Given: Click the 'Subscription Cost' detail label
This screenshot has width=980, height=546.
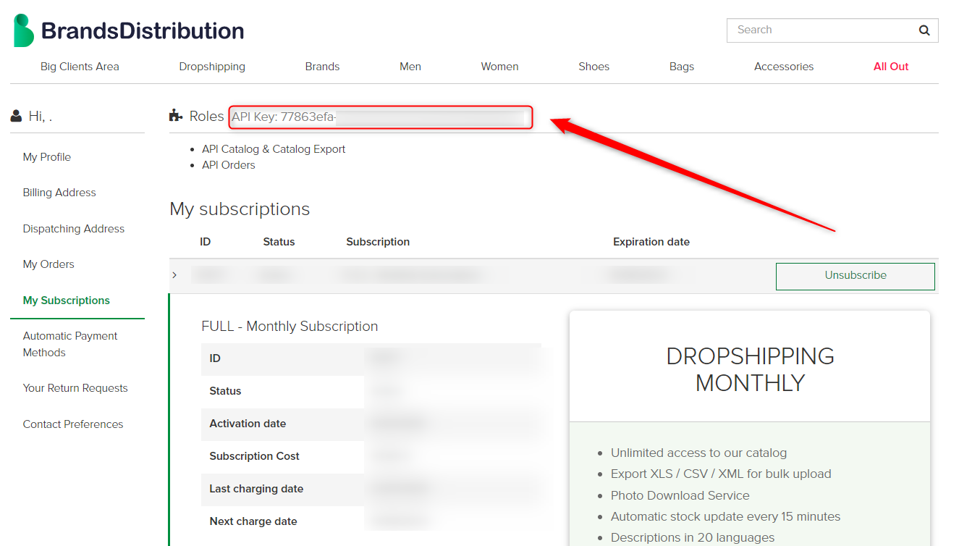Looking at the screenshot, I should click(254, 456).
